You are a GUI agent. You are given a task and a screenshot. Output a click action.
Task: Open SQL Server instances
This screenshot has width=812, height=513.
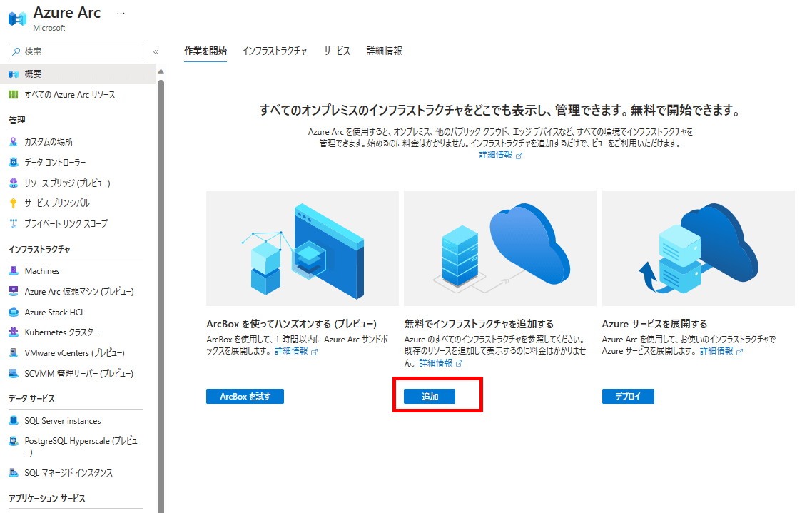pyautogui.click(x=63, y=421)
